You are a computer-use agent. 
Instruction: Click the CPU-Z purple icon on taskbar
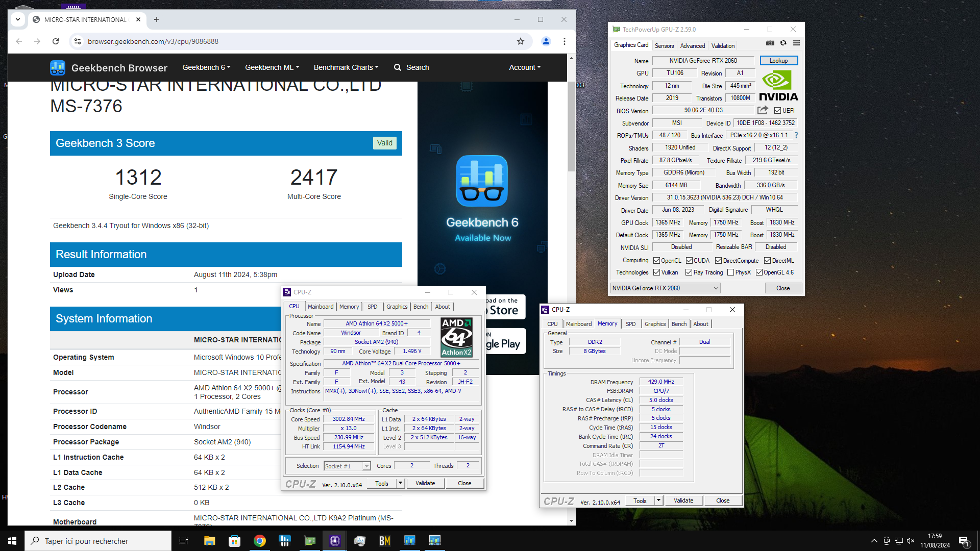335,541
